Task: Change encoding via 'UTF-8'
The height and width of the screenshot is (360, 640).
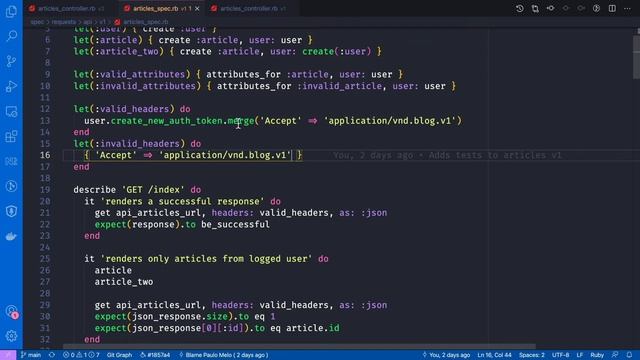Action: point(561,355)
